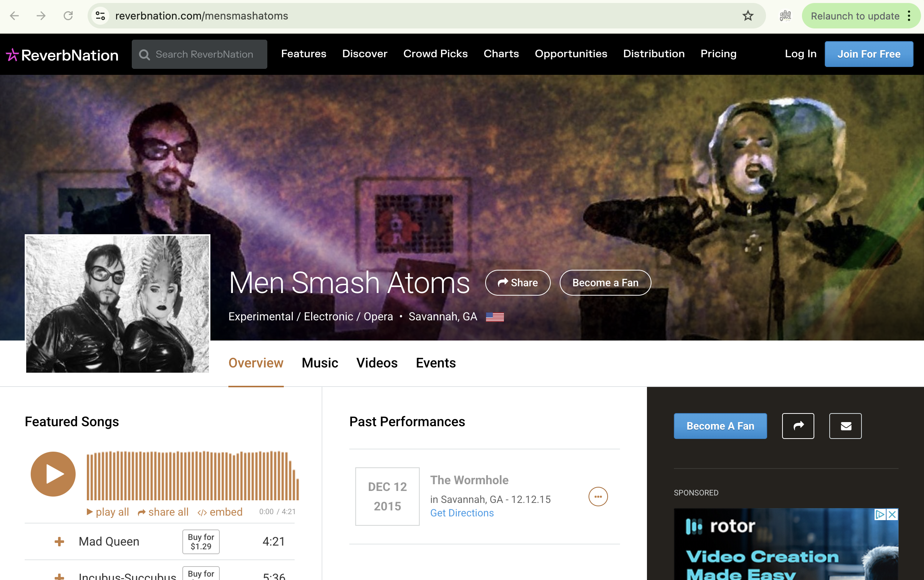Click the ReverbNation logo

click(62, 55)
